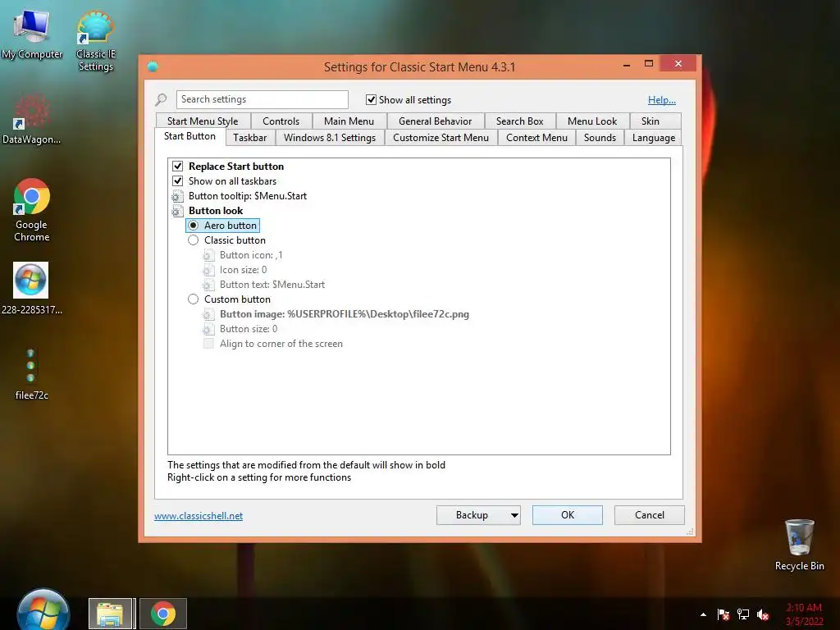Minimize the Classic Start Menu settings window
The width and height of the screenshot is (840, 630).
[x=627, y=64]
